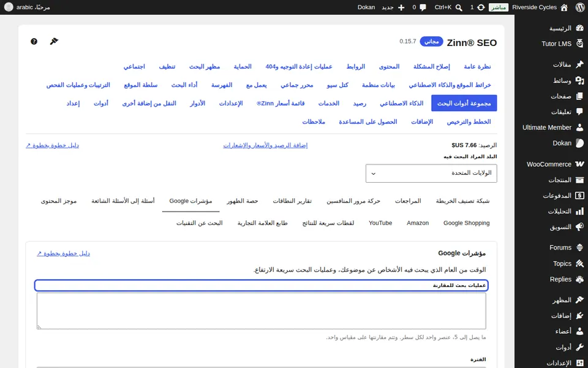Click the version number 0.15.7

(x=408, y=41)
